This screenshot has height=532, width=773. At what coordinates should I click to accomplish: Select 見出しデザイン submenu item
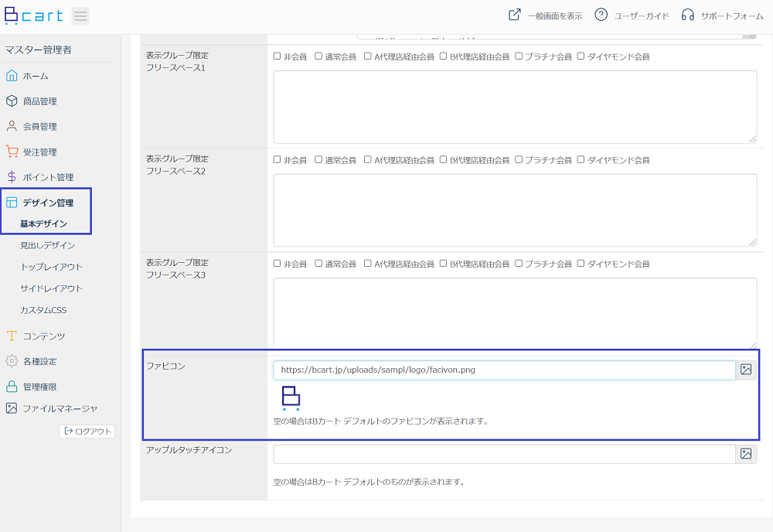coord(47,246)
